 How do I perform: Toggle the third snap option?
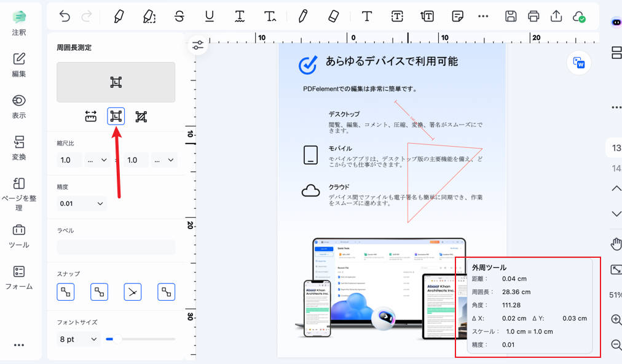pyautogui.click(x=133, y=292)
